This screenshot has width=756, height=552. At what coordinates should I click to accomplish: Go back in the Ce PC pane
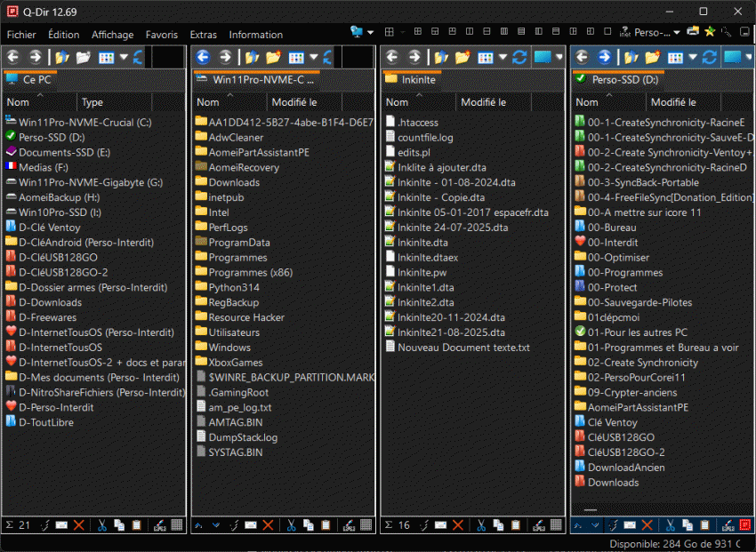point(13,57)
